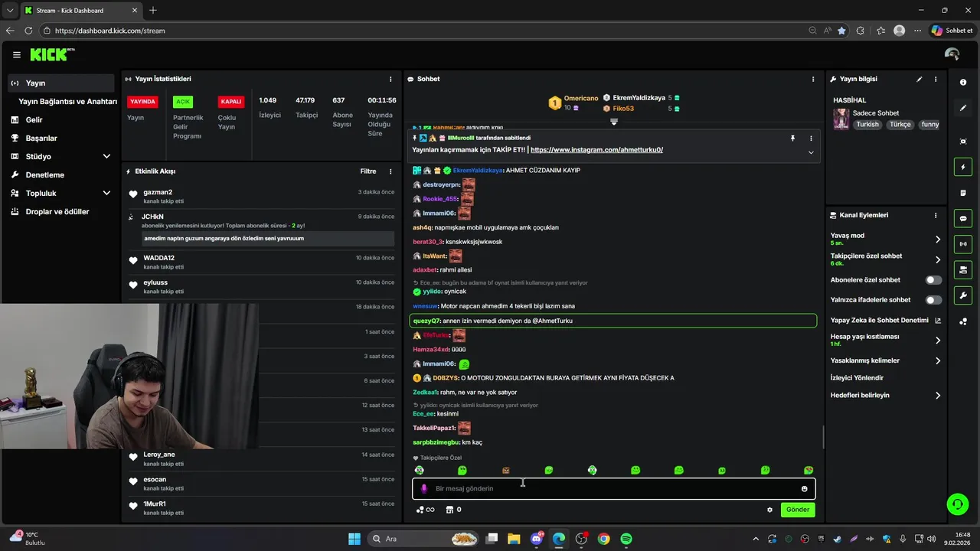Open the Windows Start button on the taskbar
This screenshot has width=980, height=551.
pyautogui.click(x=354, y=539)
